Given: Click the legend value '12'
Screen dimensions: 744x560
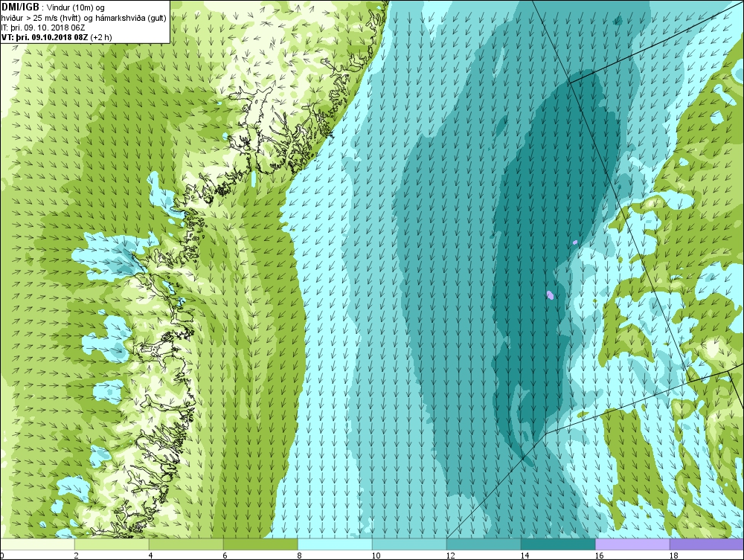Looking at the screenshot, I should tap(450, 556).
